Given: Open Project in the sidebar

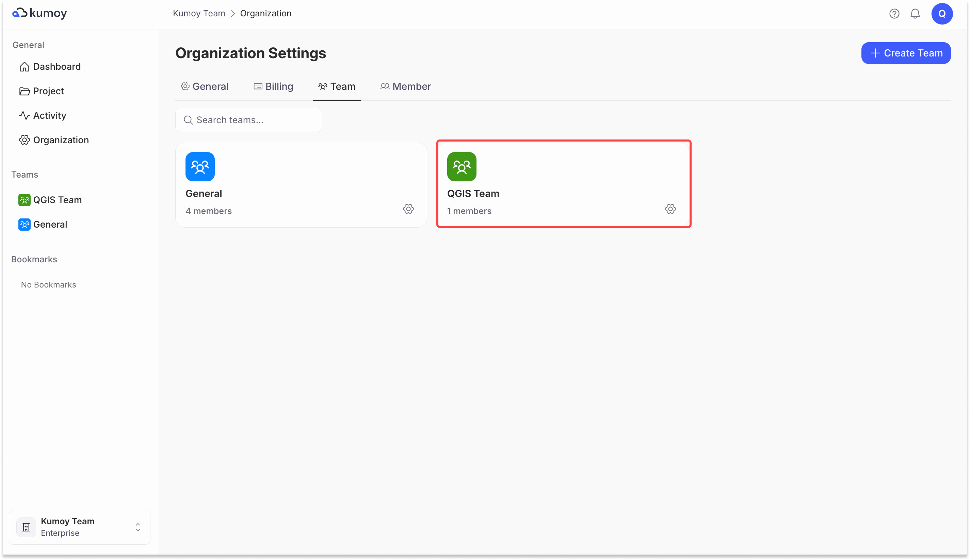Looking at the screenshot, I should point(48,91).
